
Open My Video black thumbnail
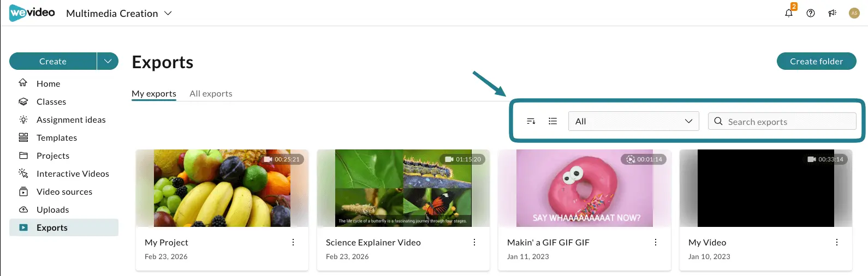click(766, 188)
